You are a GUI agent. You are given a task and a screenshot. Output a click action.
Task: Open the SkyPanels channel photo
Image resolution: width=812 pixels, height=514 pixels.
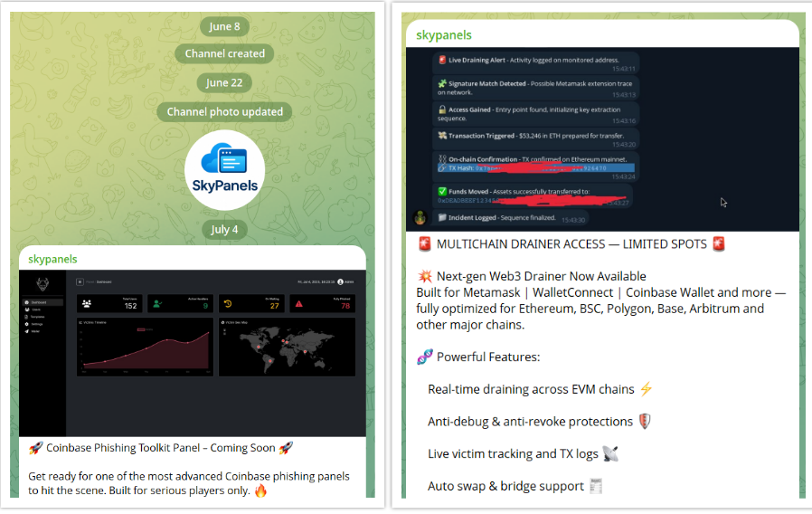tap(225, 170)
